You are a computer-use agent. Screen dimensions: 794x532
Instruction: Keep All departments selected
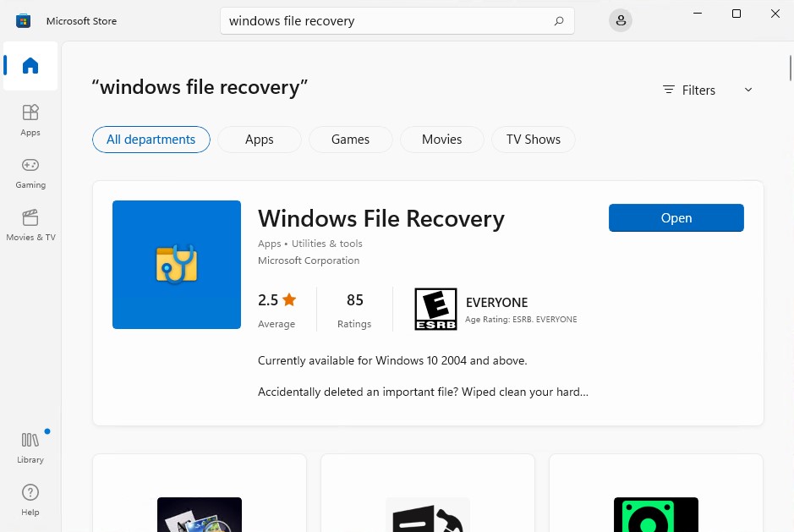(x=151, y=139)
